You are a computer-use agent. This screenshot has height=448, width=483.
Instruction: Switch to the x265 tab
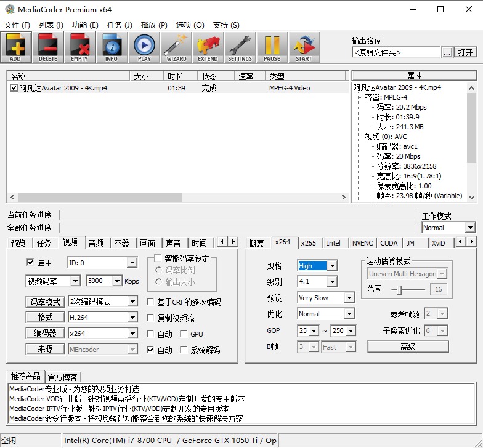click(308, 243)
